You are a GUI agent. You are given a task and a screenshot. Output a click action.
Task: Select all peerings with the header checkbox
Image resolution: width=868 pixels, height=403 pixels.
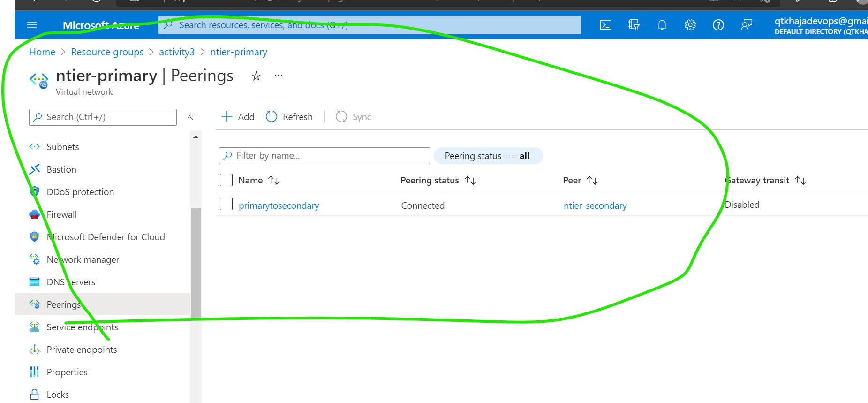coord(226,180)
